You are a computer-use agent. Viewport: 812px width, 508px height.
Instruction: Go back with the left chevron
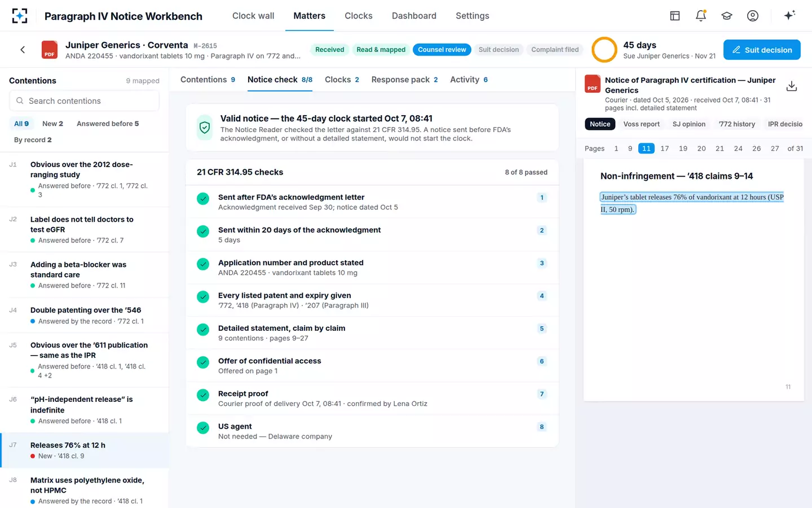(23, 50)
